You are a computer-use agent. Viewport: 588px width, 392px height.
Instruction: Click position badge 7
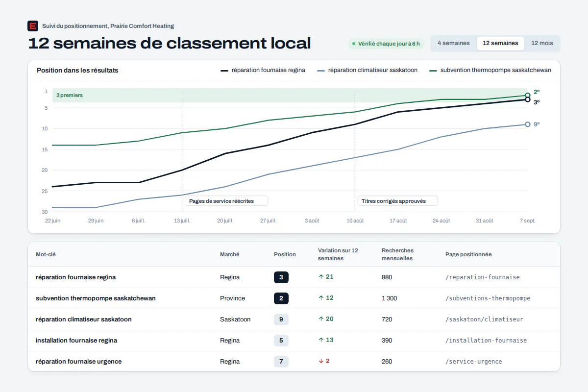281,362
